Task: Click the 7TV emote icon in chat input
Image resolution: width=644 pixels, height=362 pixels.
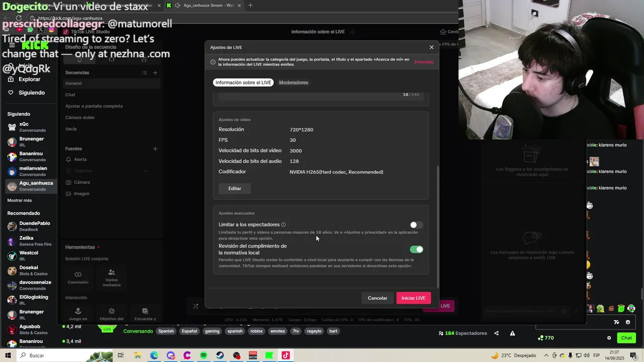Action: (616, 322)
